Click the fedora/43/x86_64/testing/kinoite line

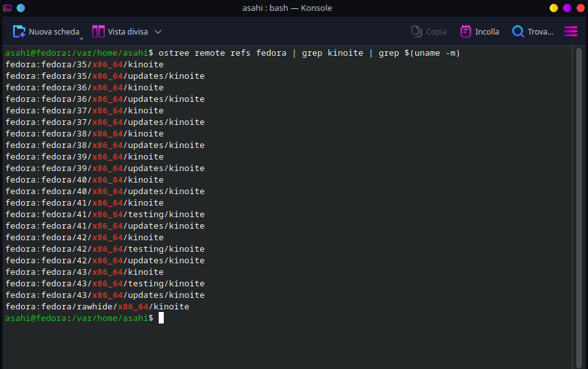[105, 284]
